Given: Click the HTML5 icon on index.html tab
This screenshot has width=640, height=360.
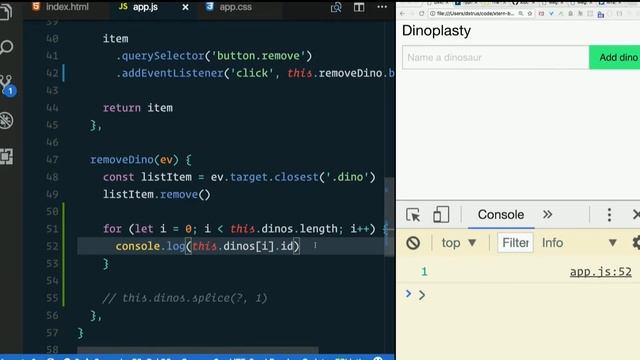Looking at the screenshot, I should (x=36, y=7).
